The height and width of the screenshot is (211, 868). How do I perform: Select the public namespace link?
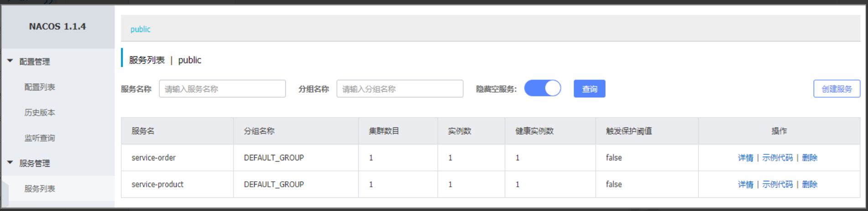click(141, 29)
